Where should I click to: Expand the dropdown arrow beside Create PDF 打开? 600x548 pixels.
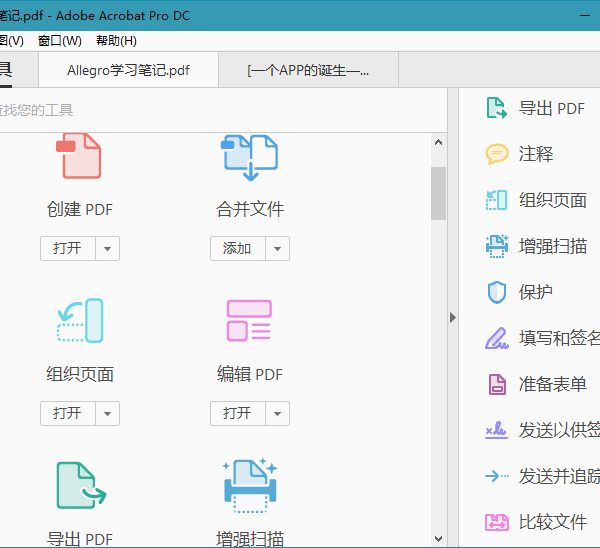tap(108, 248)
